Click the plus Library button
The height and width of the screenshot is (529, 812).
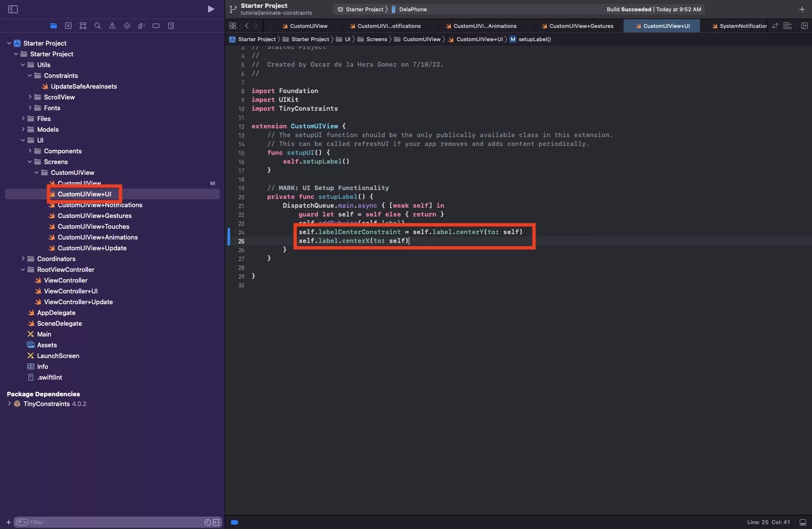tap(802, 9)
